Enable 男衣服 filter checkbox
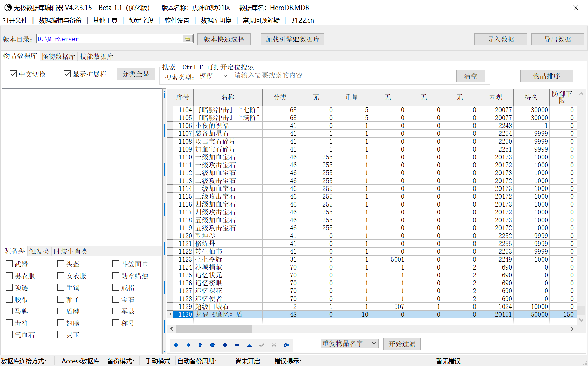 (9, 276)
